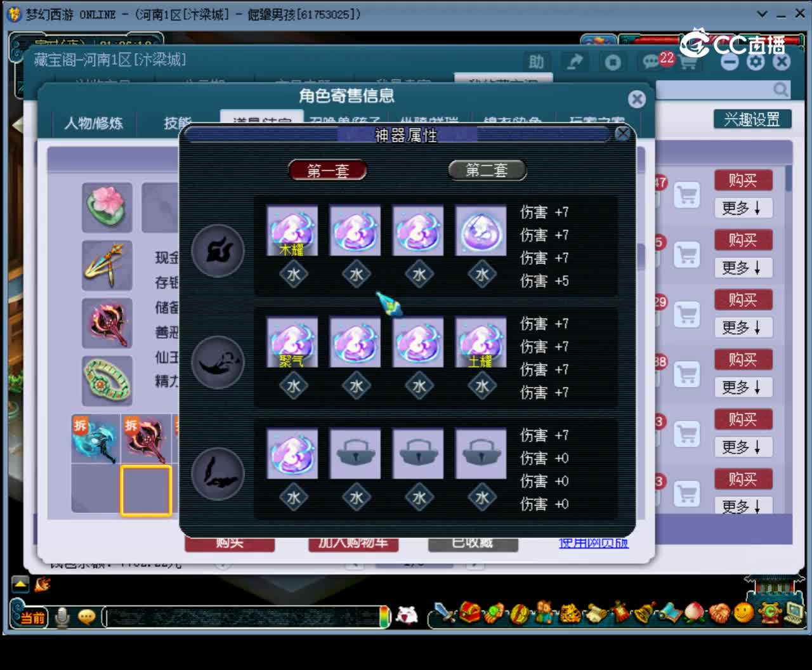
Task: Click the water diamond beneath the 聚气 pearl
Action: click(293, 386)
